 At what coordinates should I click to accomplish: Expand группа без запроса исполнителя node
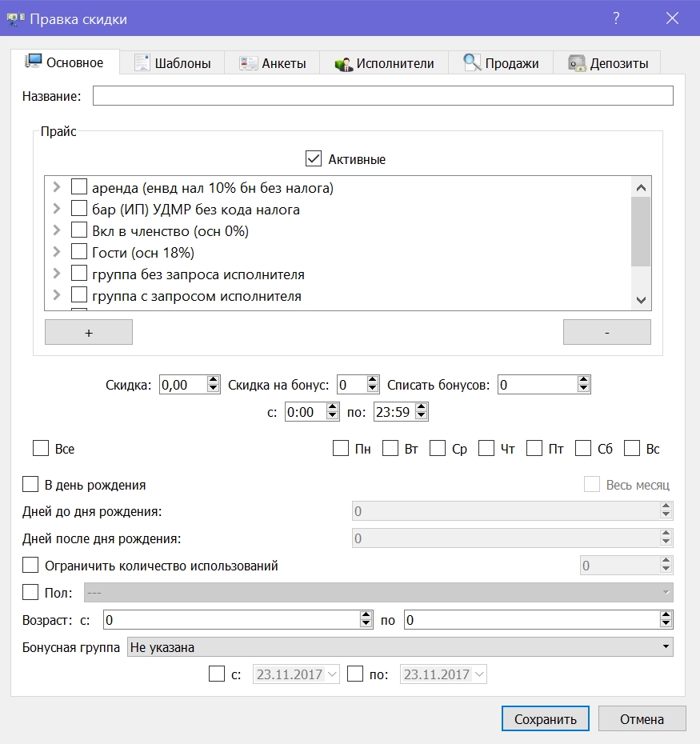[57, 274]
